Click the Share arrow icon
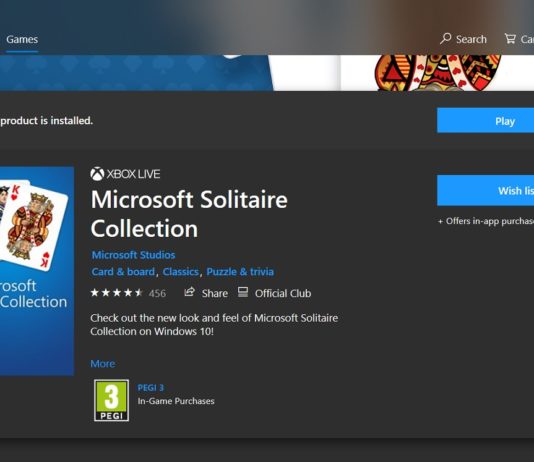Viewport: 534px width, 462px height. point(189,292)
